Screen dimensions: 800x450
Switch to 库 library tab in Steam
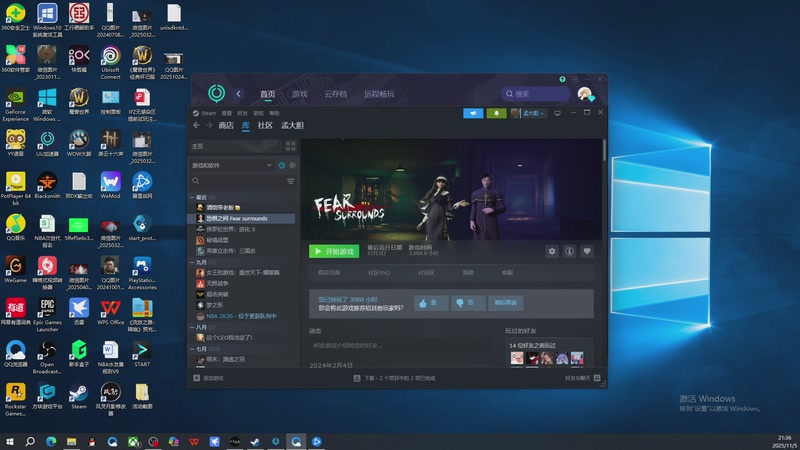pos(246,125)
